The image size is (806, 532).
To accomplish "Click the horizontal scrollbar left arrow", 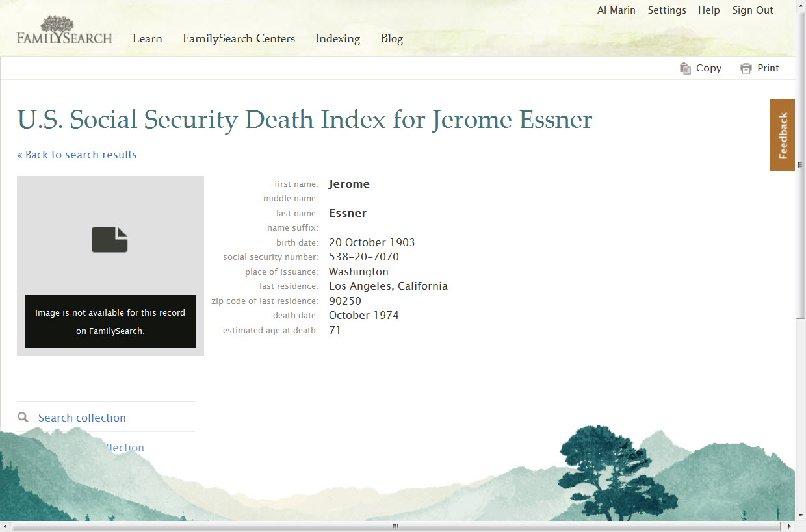I will click(5, 527).
